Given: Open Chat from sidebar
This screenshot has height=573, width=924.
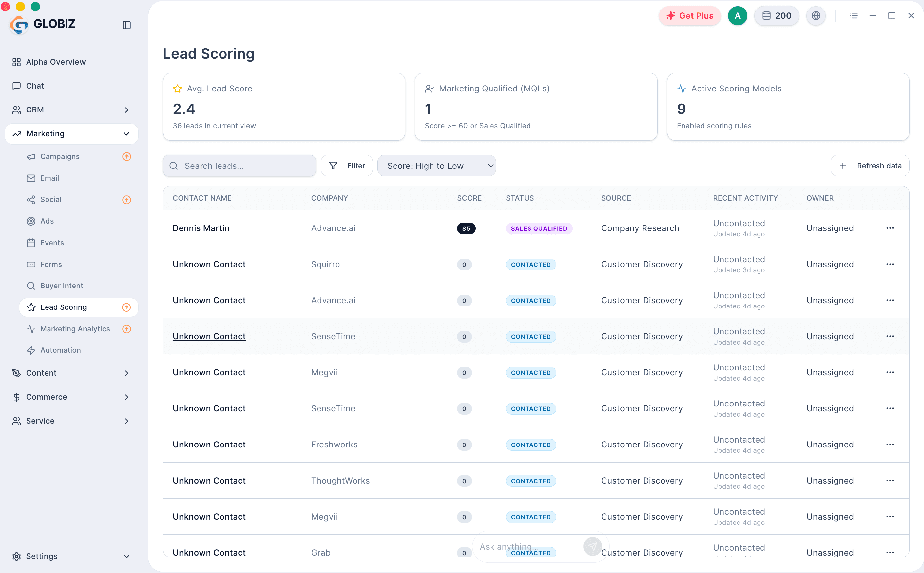Looking at the screenshot, I should (x=35, y=86).
